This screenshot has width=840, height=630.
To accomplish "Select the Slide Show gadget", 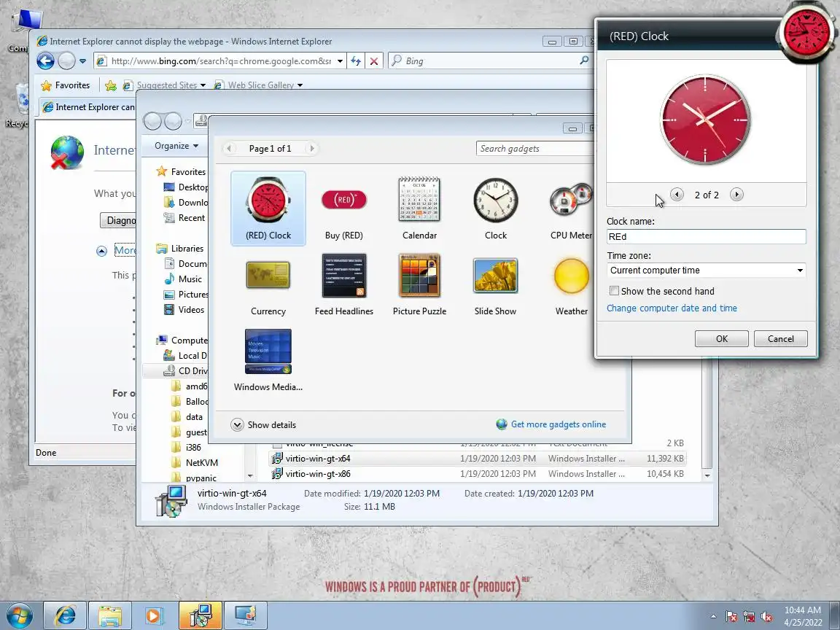I will click(496, 284).
